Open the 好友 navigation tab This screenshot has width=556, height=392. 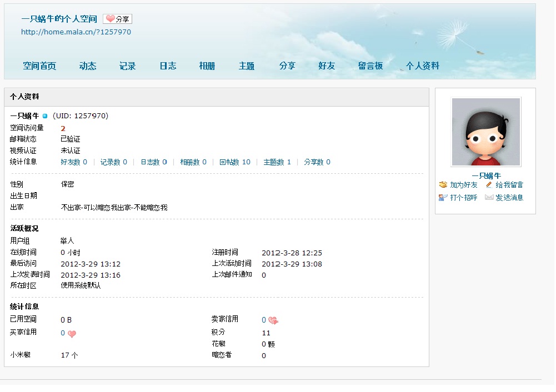tap(327, 66)
